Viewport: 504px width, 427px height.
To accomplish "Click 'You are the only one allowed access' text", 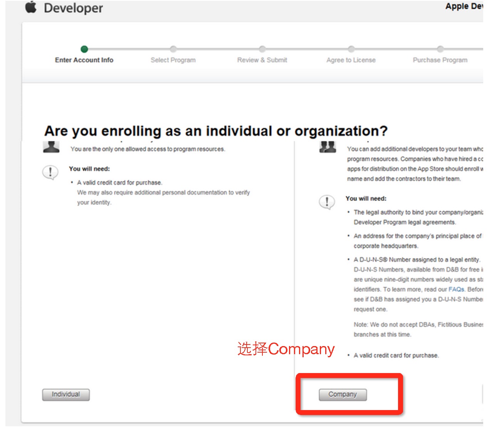I will pyautogui.click(x=148, y=149).
